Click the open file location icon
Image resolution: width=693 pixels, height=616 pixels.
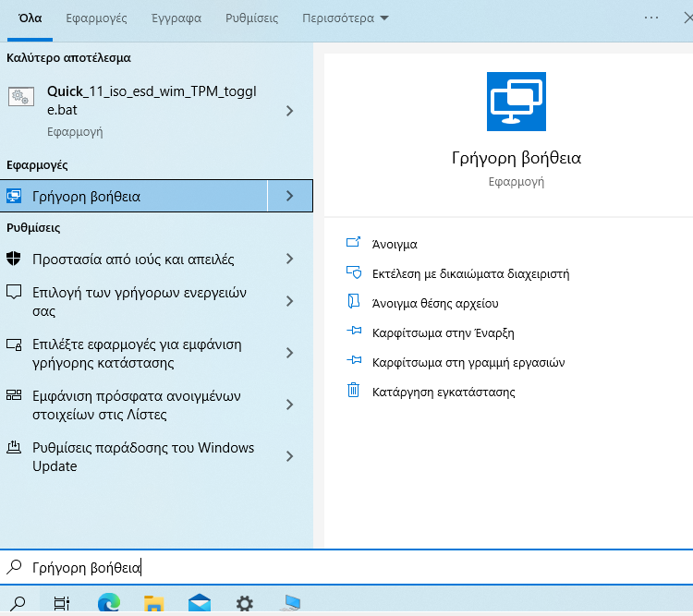[353, 301]
